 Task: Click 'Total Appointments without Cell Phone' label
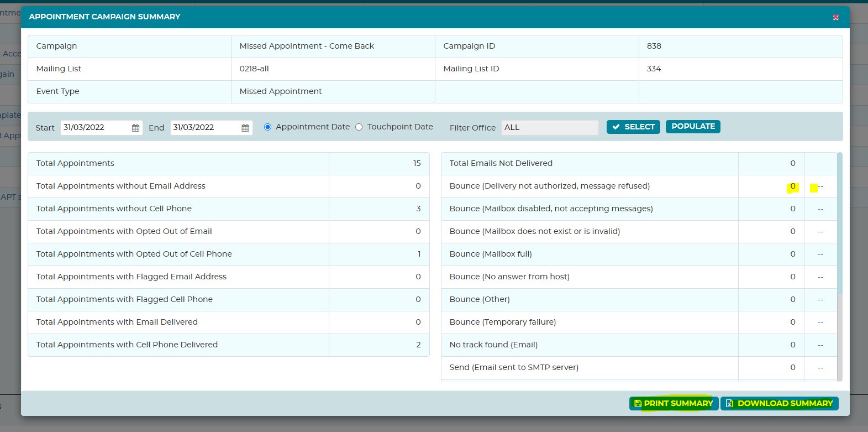tap(114, 209)
